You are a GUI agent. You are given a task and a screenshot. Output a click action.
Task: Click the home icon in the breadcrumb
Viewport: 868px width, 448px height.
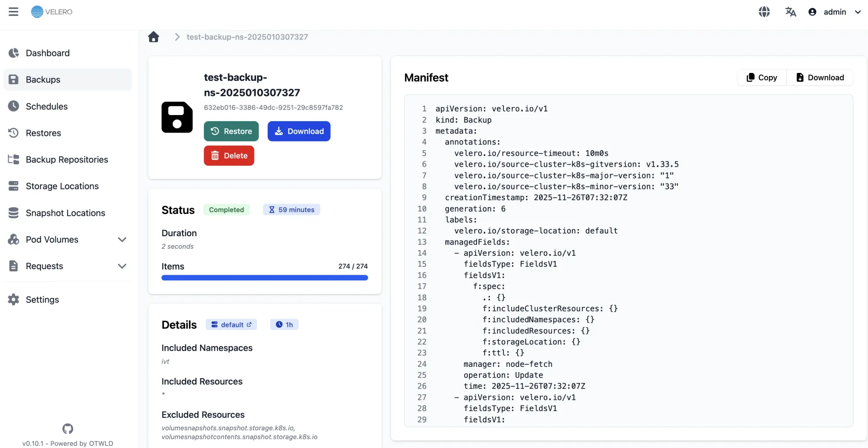[x=154, y=37]
